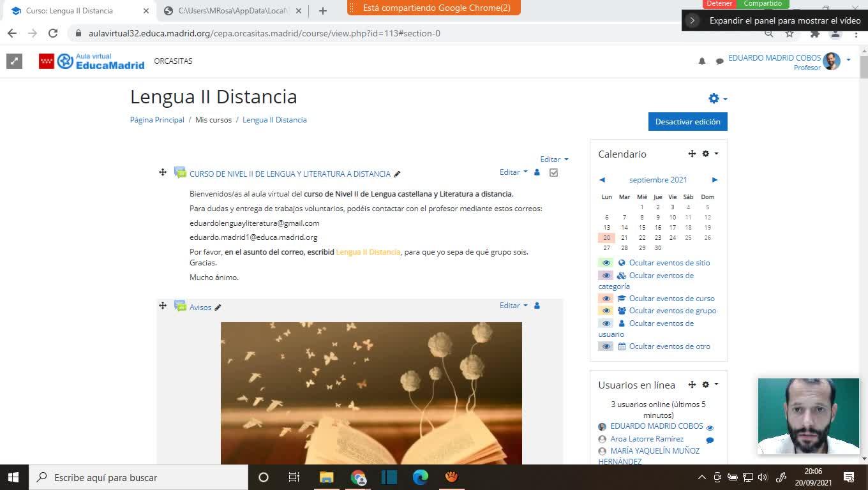Click the profile avatar of Eduardo Madrid Cobos
Viewport: 868px width, 490px height.
pyautogui.click(x=832, y=61)
